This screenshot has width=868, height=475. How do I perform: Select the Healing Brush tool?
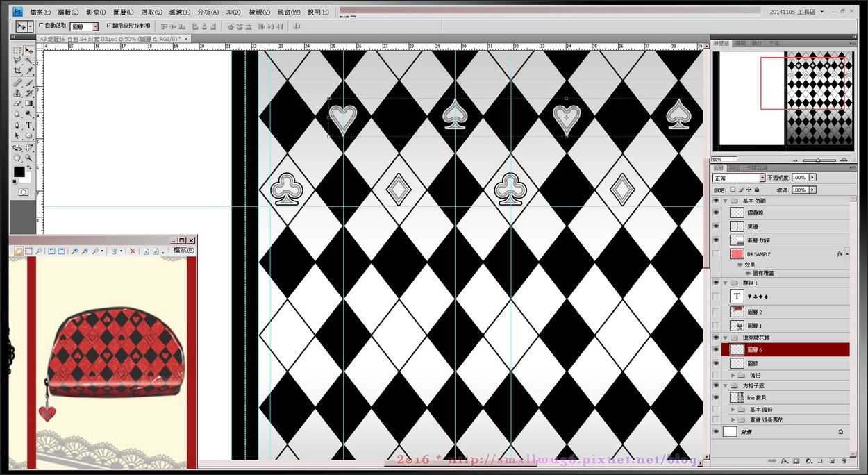tap(17, 83)
